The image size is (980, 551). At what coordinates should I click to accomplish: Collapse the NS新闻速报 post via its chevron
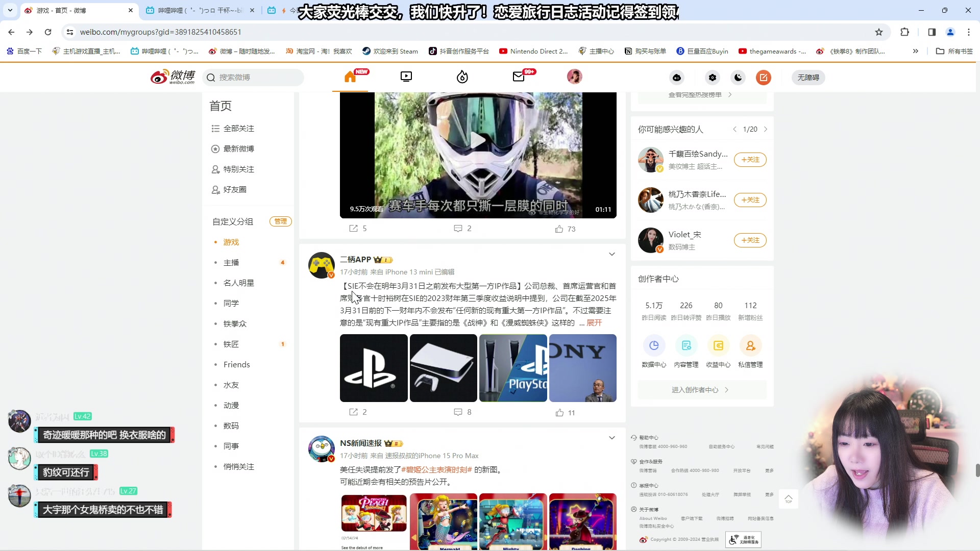612,438
